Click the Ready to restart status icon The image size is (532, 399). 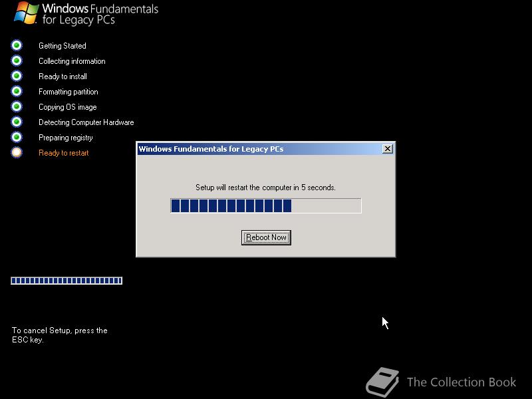pyautogui.click(x=17, y=152)
